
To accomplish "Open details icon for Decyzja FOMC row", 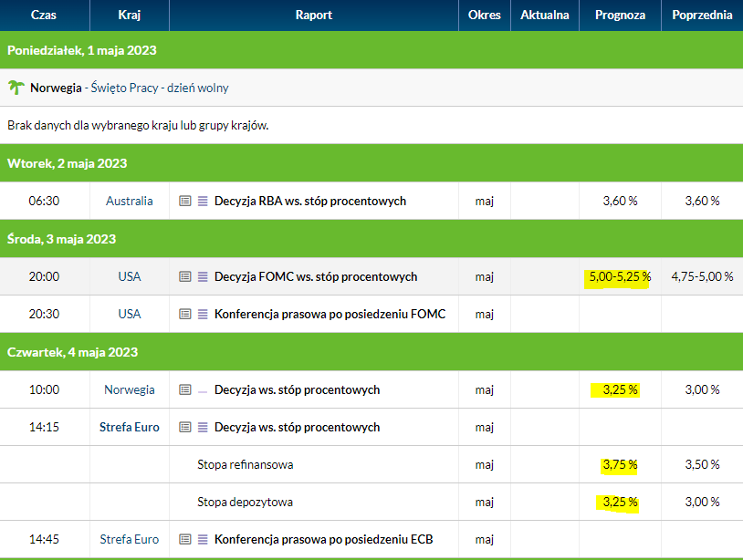I will pos(184,276).
